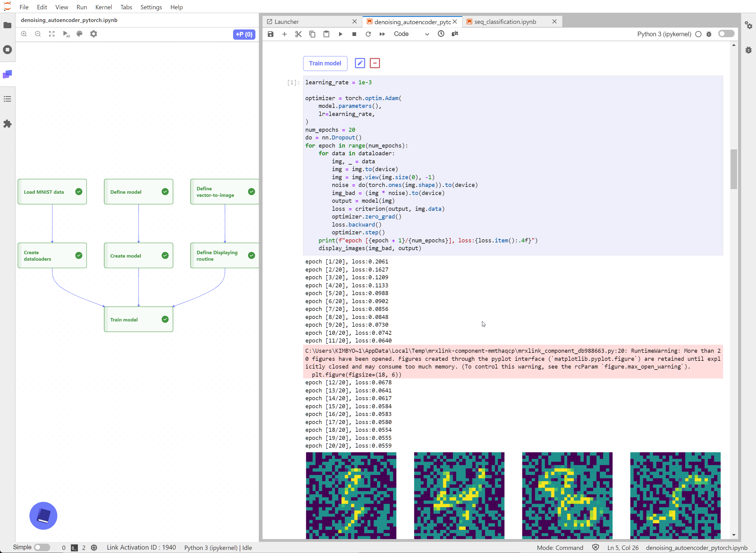Viewport: 756px width, 553px height.
Task: Toggle the Simple interface mode switch
Action: point(42,547)
